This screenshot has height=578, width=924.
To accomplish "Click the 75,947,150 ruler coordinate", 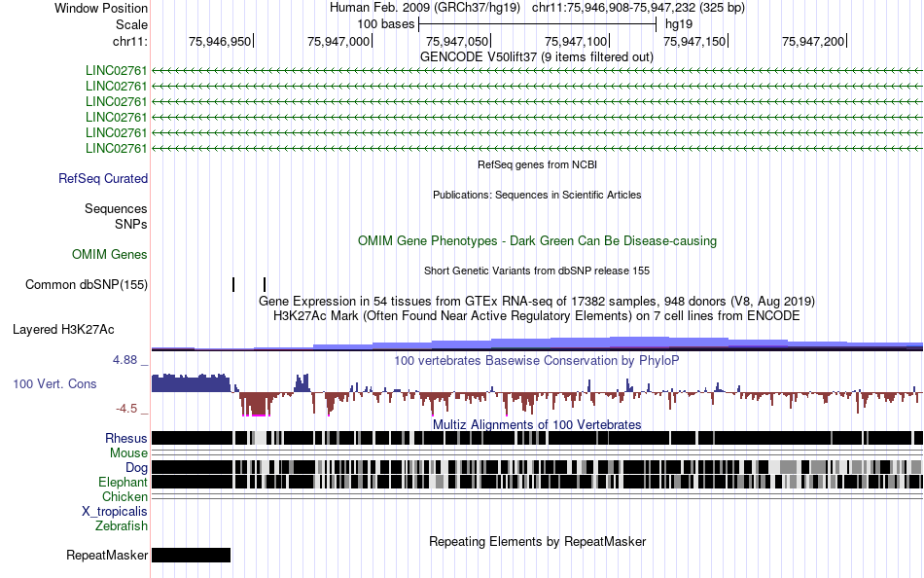I will point(694,41).
